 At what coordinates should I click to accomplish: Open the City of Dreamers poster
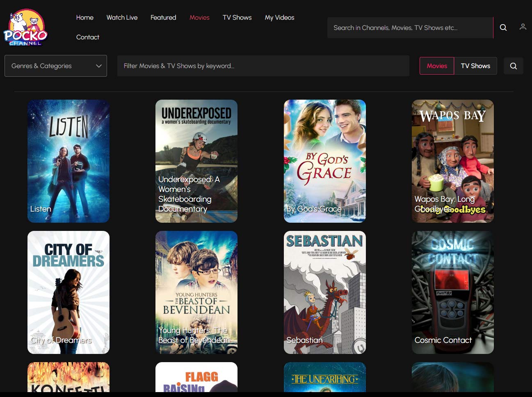(x=68, y=292)
